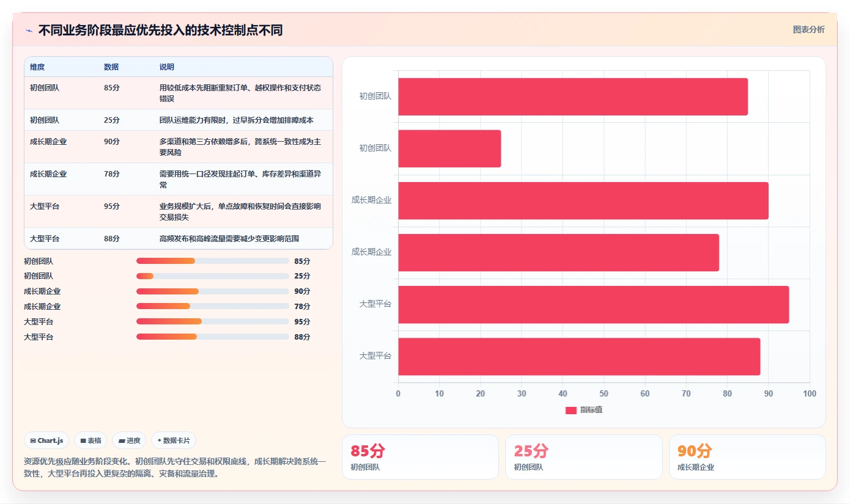The height and width of the screenshot is (504, 850).
Task: Click the x-axis label 50
Action: click(x=604, y=393)
